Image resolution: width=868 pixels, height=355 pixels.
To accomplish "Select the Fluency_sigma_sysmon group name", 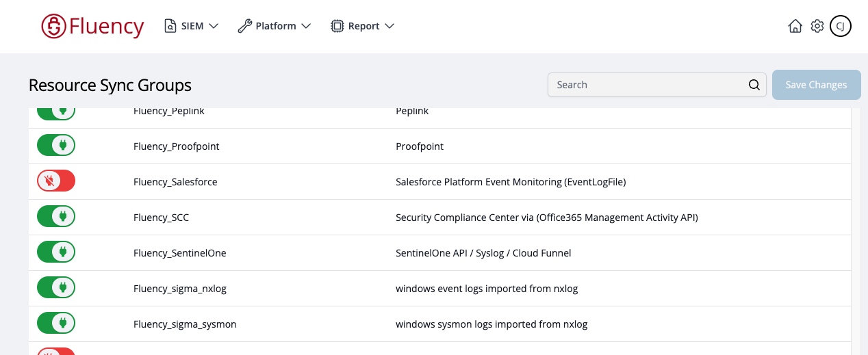I will coord(185,324).
